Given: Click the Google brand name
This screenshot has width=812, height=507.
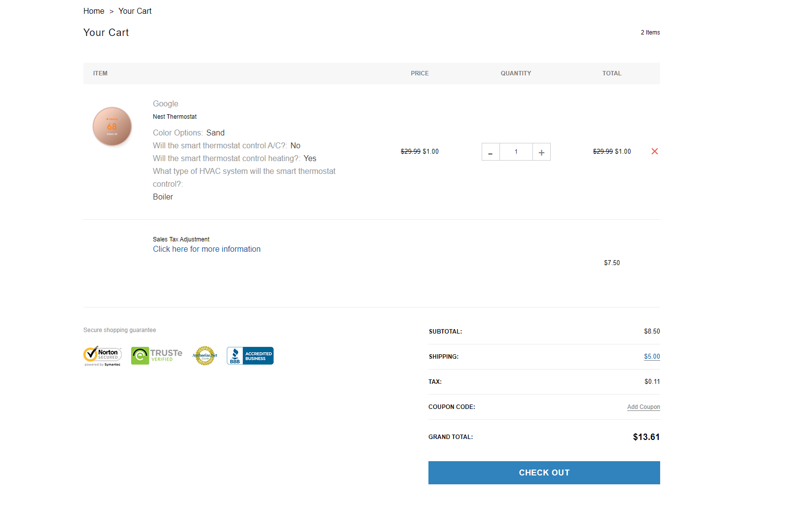Looking at the screenshot, I should pos(166,104).
